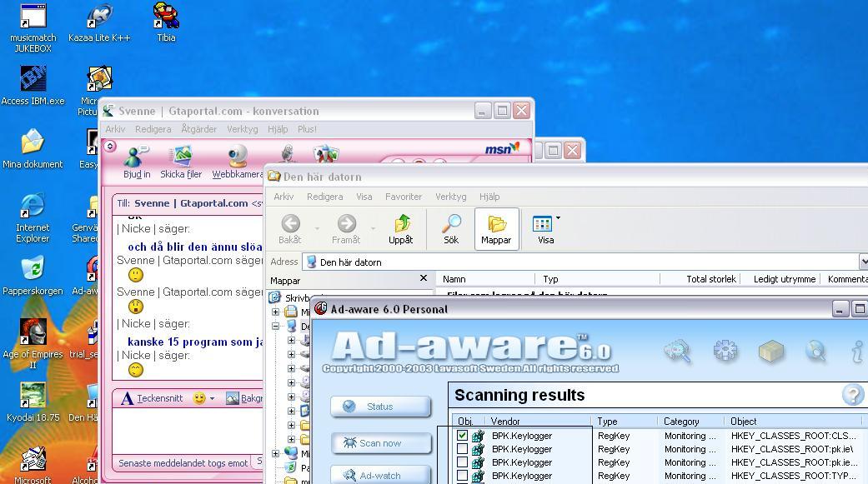Open the Åtgärder menu in MSN
This screenshot has width=868, height=484.
(x=198, y=129)
